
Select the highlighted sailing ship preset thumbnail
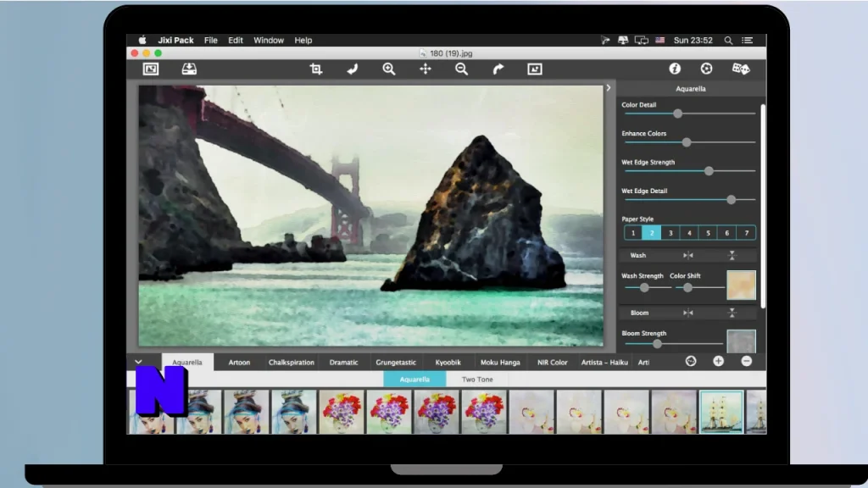(721, 412)
